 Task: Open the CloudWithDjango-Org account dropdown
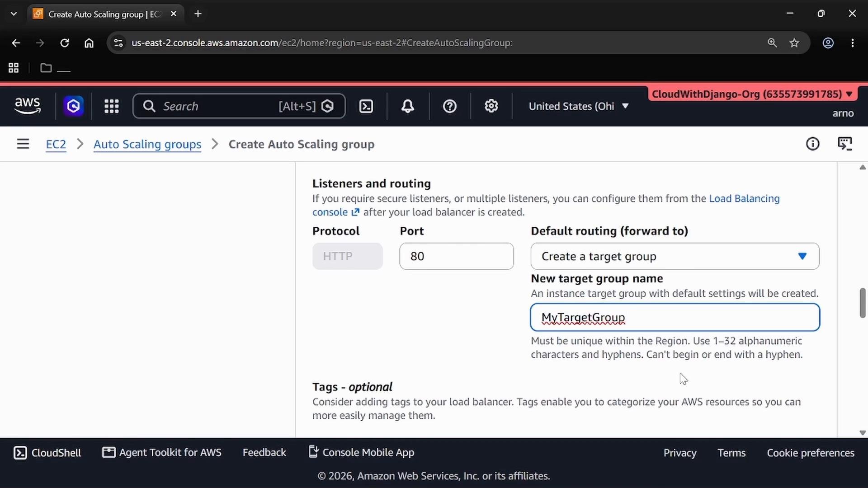(752, 94)
